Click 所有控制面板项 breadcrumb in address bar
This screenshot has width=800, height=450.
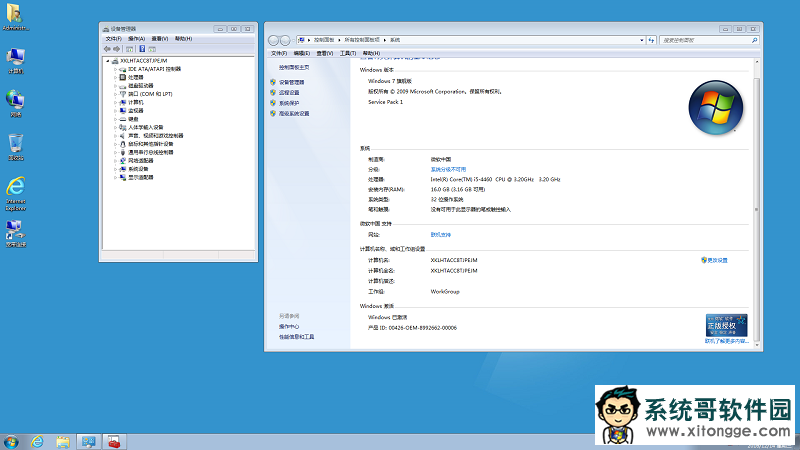click(x=362, y=40)
